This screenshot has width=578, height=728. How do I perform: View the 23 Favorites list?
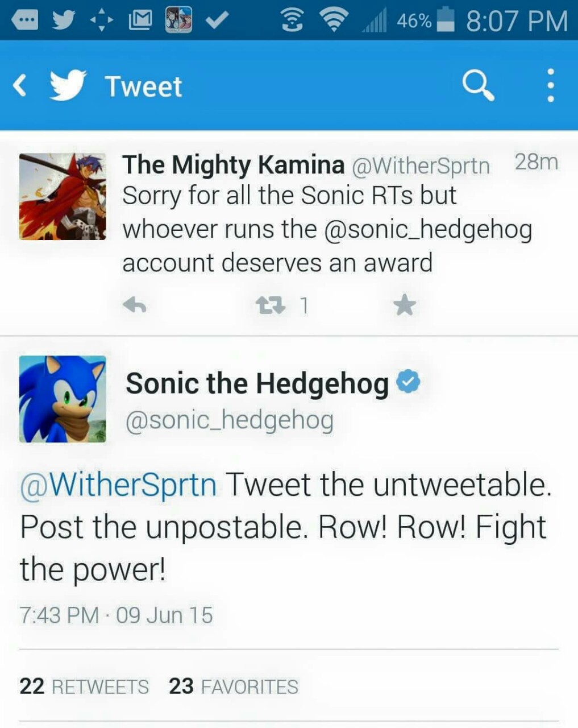pos(233,686)
